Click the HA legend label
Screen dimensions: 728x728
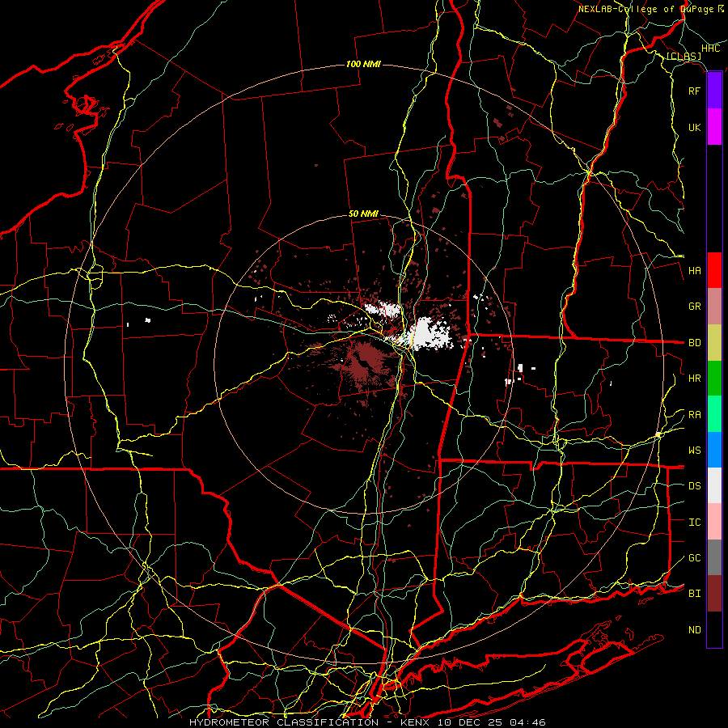click(x=695, y=271)
